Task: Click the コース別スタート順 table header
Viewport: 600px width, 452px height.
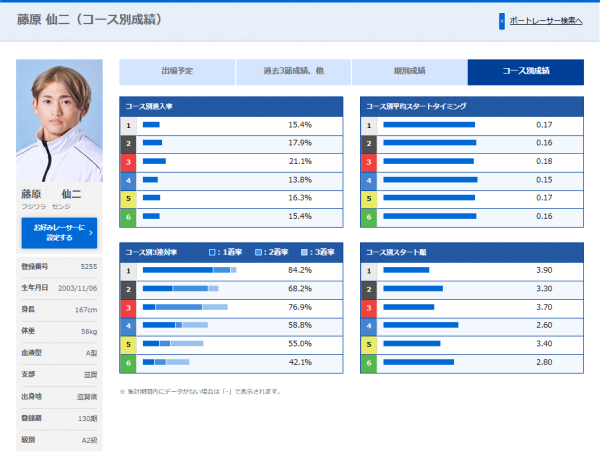Action: [x=472, y=253]
